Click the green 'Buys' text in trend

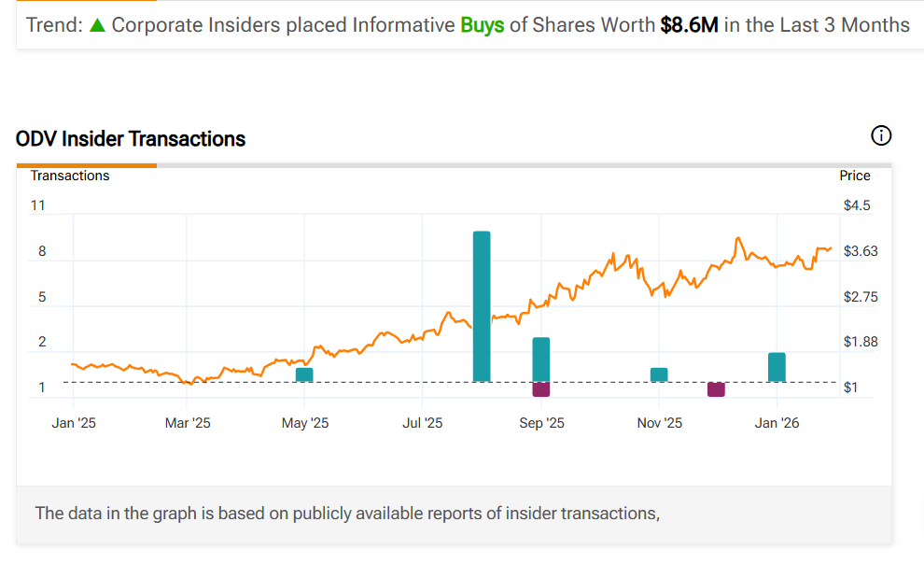click(482, 25)
